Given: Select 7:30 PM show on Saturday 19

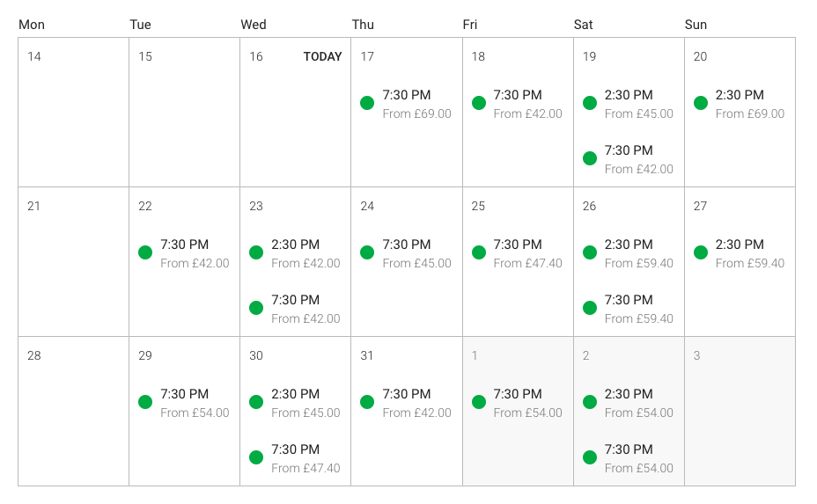Looking at the screenshot, I should click(629, 159).
